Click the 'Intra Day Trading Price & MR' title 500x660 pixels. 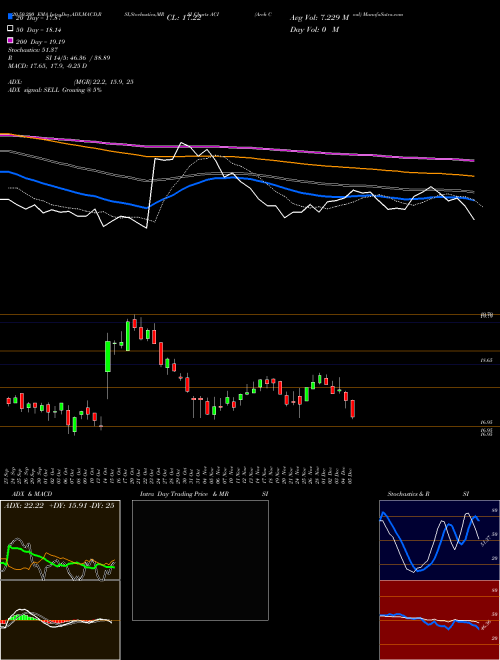point(184,494)
